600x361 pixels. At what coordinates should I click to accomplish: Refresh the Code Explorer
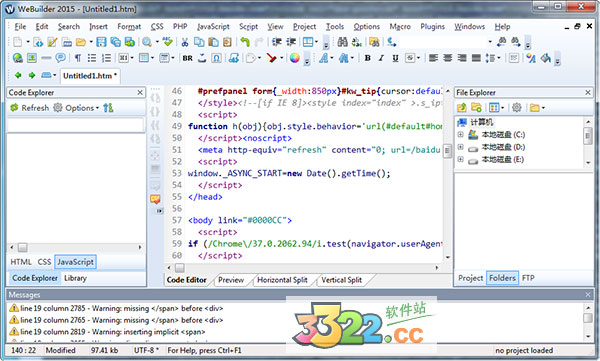tap(30, 108)
